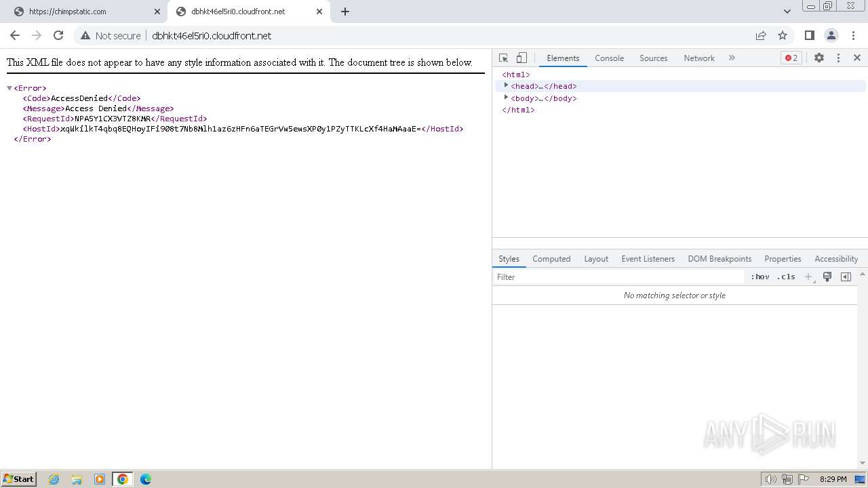Open Action Center flag in system tray
Screen dimensions: 868x488
(804, 479)
